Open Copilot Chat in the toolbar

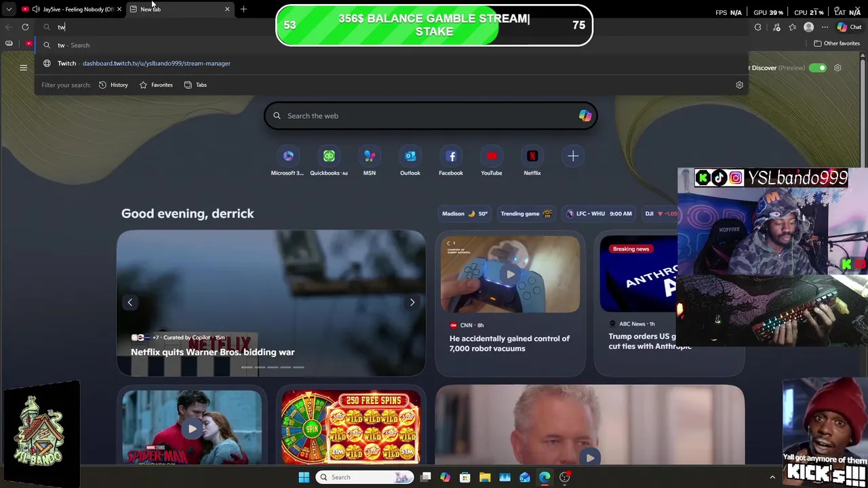pyautogui.click(x=848, y=27)
